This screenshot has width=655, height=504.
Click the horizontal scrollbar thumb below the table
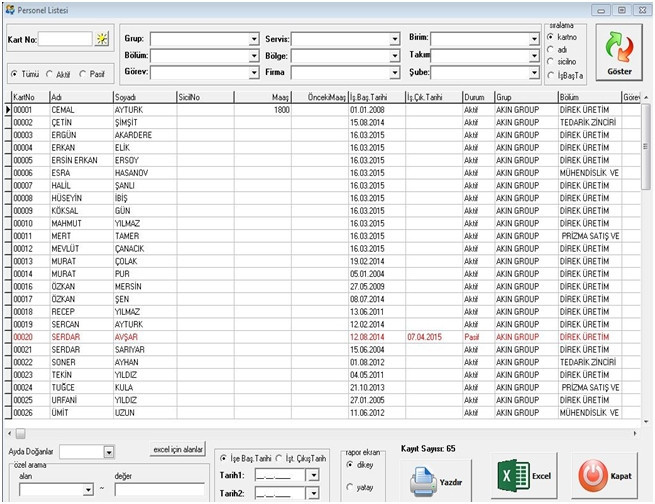click(20, 433)
